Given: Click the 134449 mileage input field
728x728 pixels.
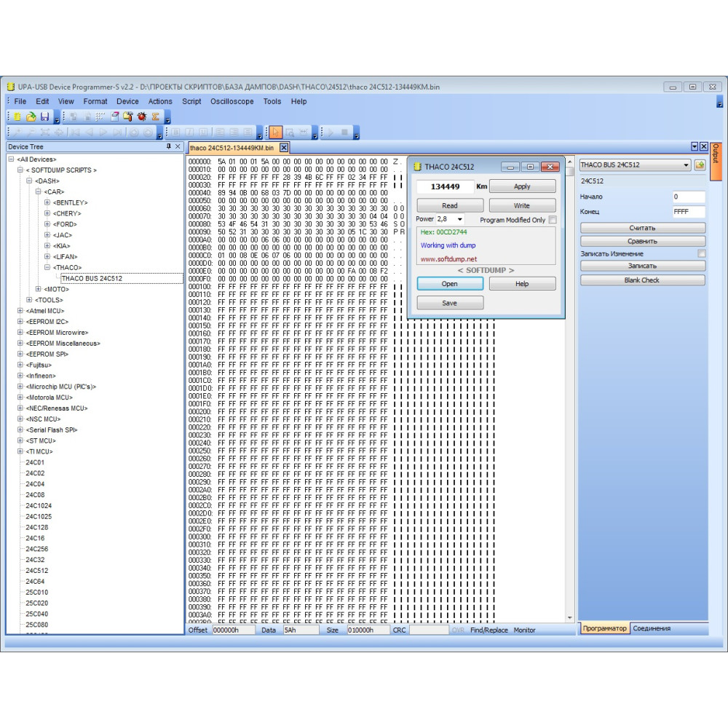Looking at the screenshot, I should point(445,186).
